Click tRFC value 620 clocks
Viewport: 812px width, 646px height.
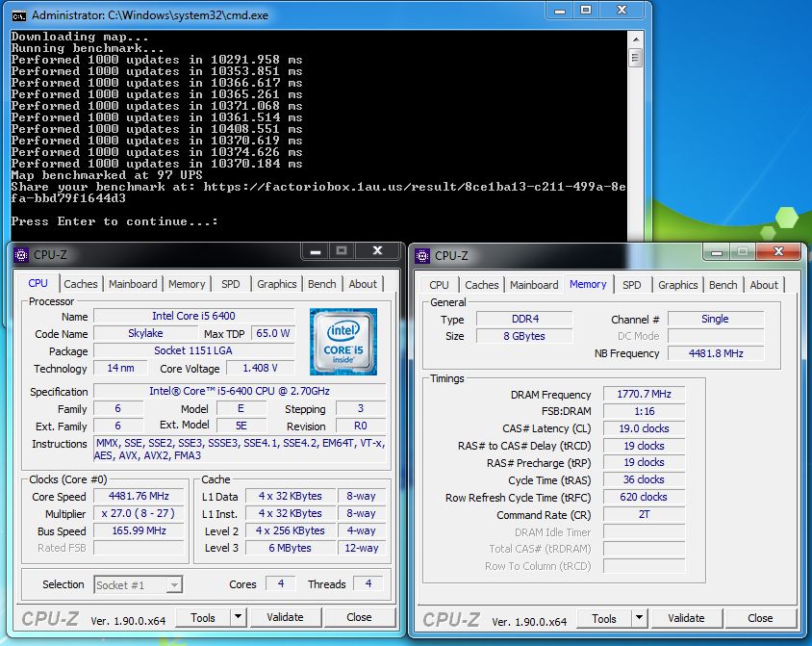click(644, 498)
